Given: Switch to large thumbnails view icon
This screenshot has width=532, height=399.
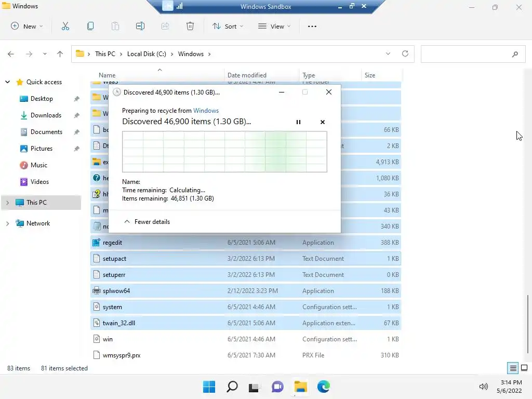Looking at the screenshot, I should pos(524,368).
